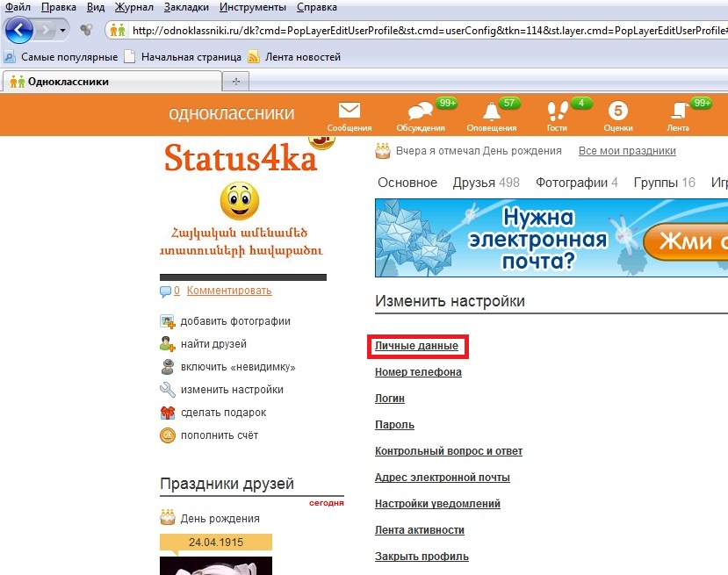Click the сделать подарок gift icon
This screenshot has height=575, width=728.
tap(167, 412)
